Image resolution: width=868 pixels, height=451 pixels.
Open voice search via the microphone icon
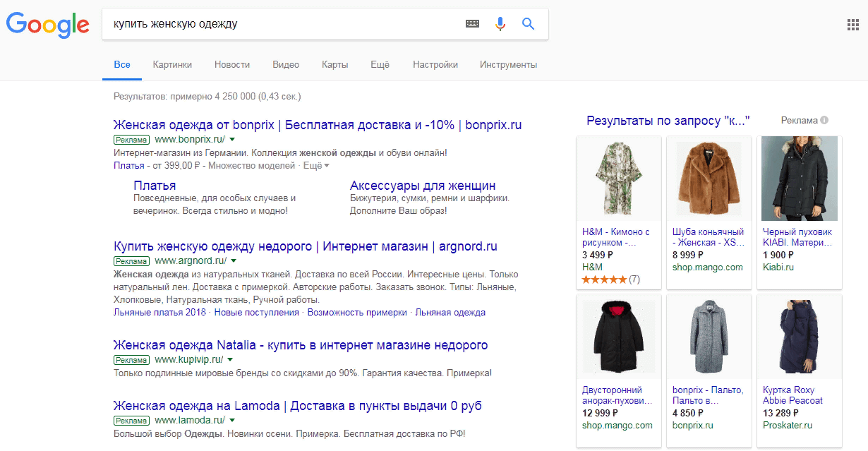pos(500,23)
